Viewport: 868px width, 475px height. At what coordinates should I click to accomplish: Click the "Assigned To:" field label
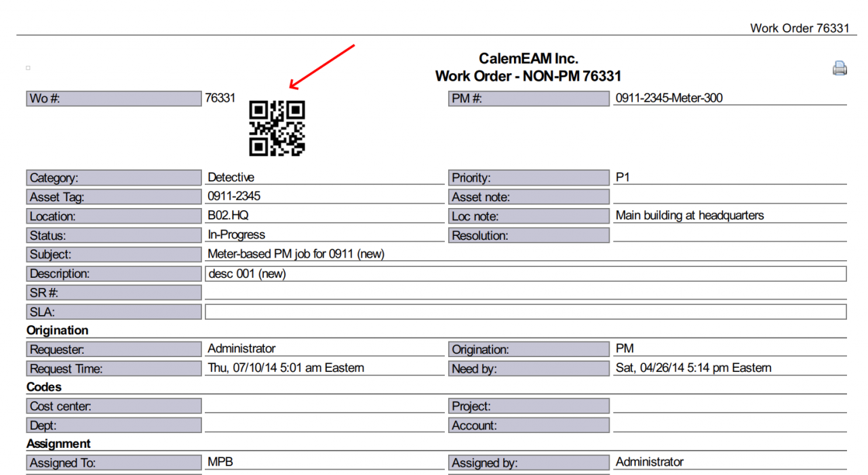tap(114, 463)
